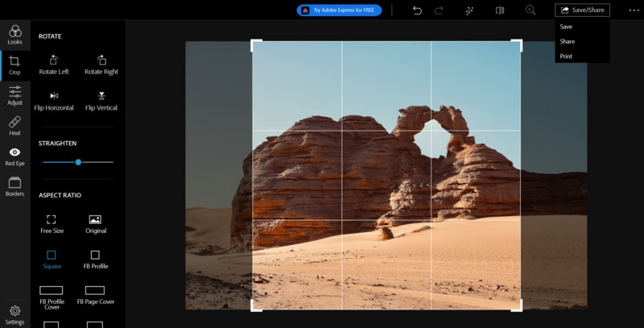Select the Heal tool
Image resolution: width=644 pixels, height=328 pixels.
[x=14, y=127]
